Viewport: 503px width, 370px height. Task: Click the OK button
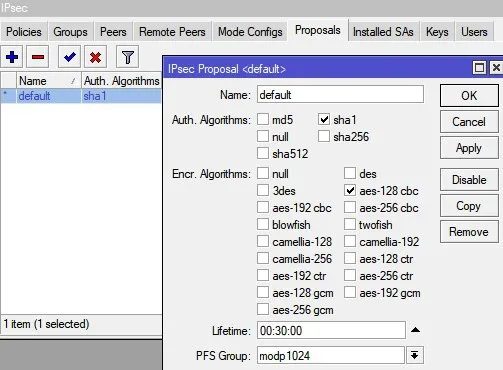pyautogui.click(x=469, y=96)
